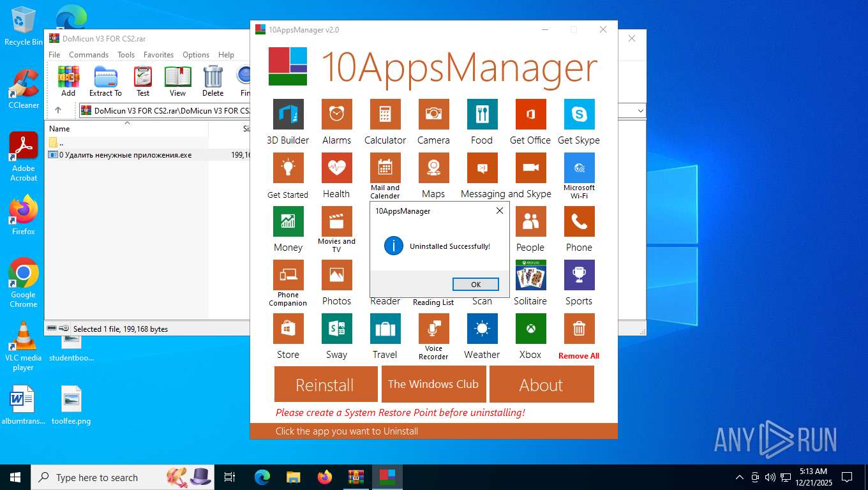Click the Photos app icon
Viewport: 868px width, 490px height.
coord(336,275)
